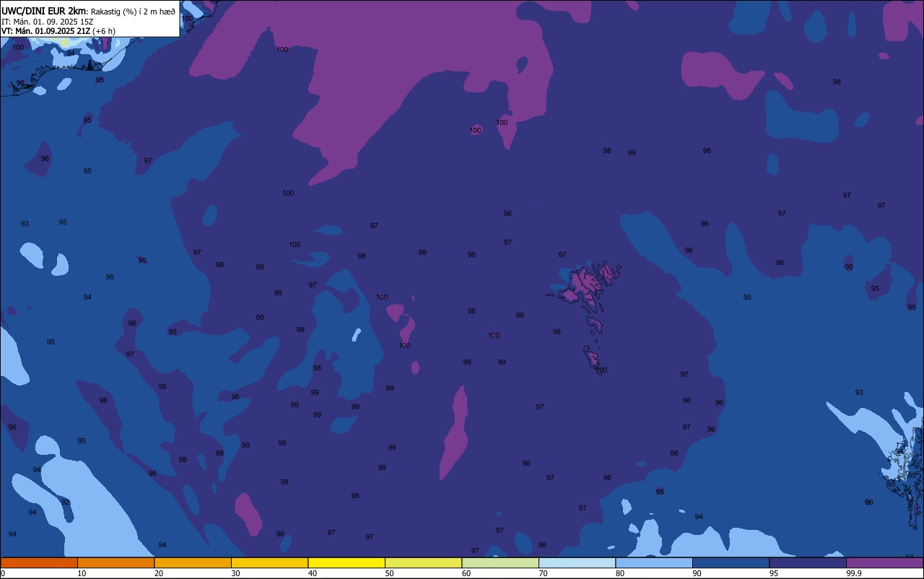
Task: Click the title text "UWC/DINI EUR 2km"
Action: (44, 11)
